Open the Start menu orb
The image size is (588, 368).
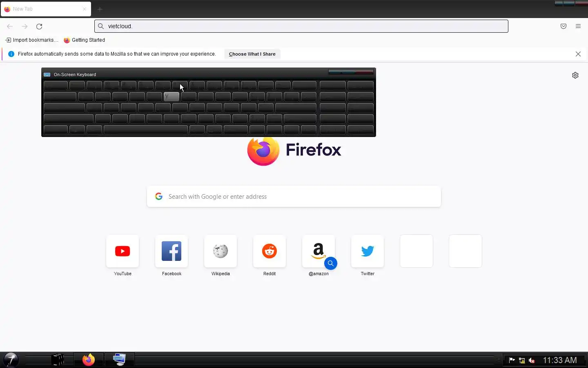[11, 360]
